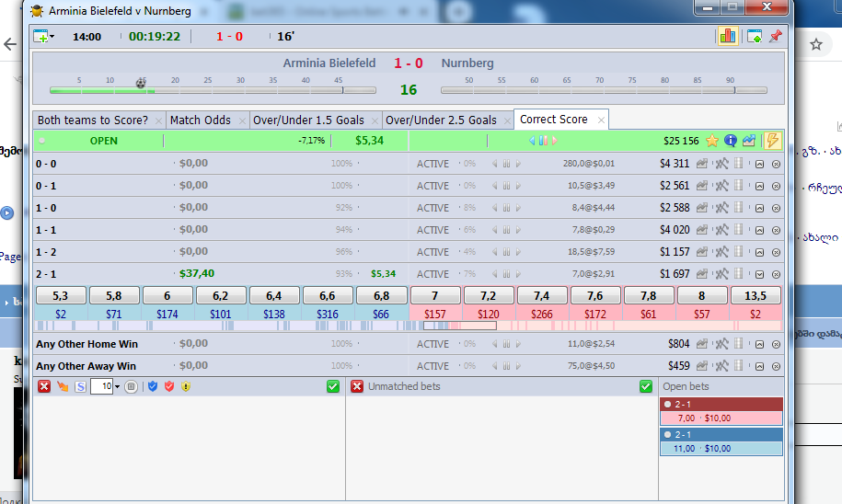Click the blue left arrow in market header
Viewport: 842px width, 504px height.
click(532, 141)
